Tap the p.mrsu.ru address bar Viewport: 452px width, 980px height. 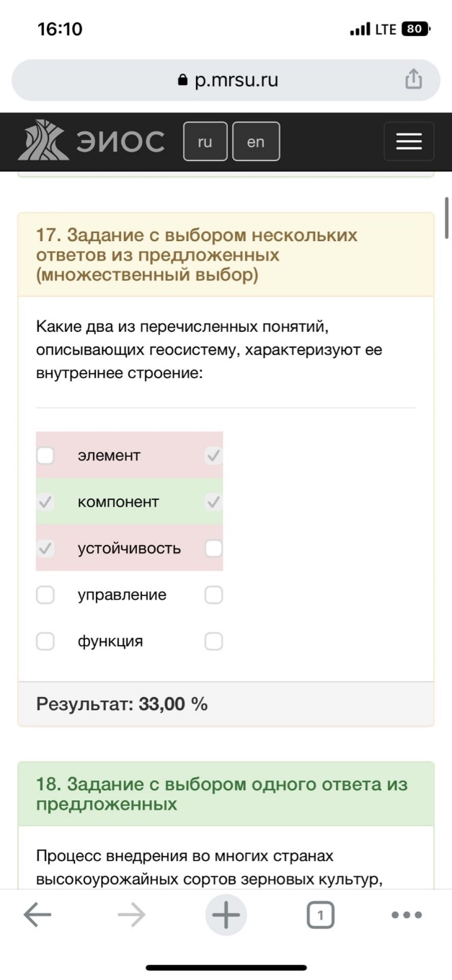226,80
